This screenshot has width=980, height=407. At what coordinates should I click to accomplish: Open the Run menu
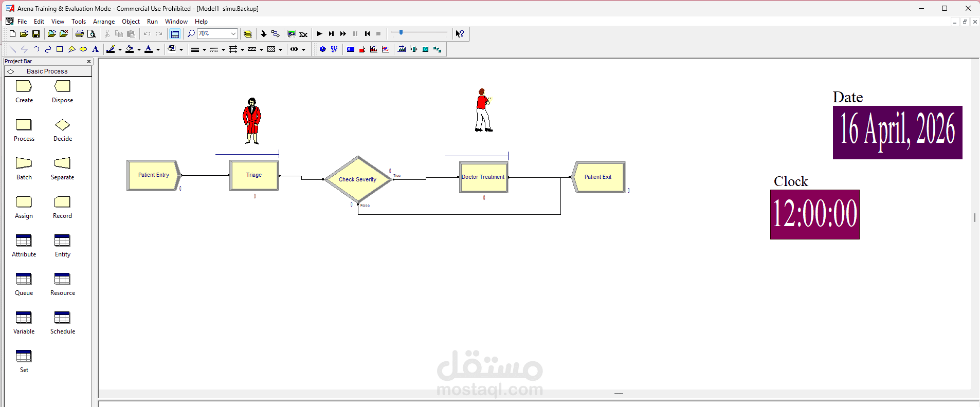[152, 22]
